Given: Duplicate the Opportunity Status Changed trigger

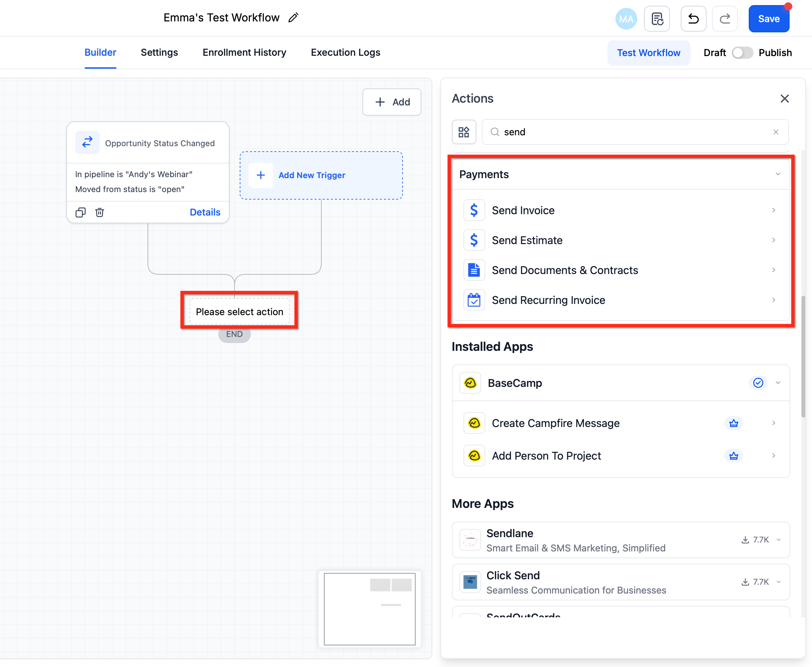Looking at the screenshot, I should point(80,212).
